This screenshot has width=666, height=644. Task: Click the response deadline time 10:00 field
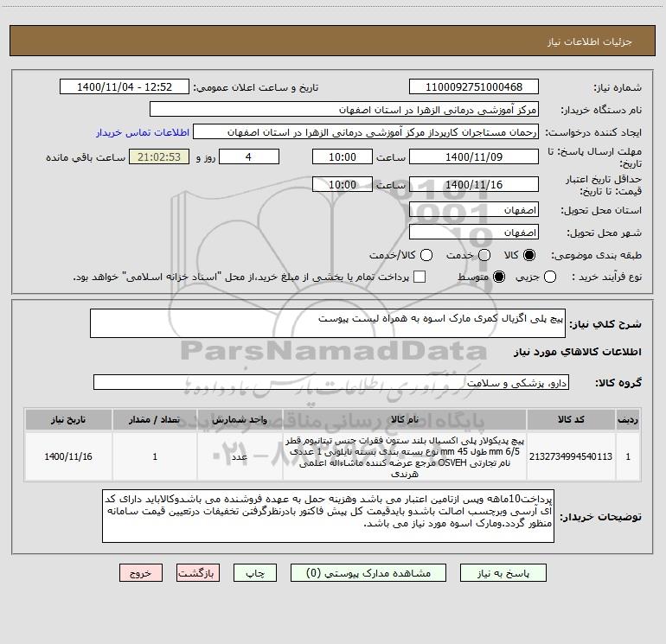click(x=343, y=156)
